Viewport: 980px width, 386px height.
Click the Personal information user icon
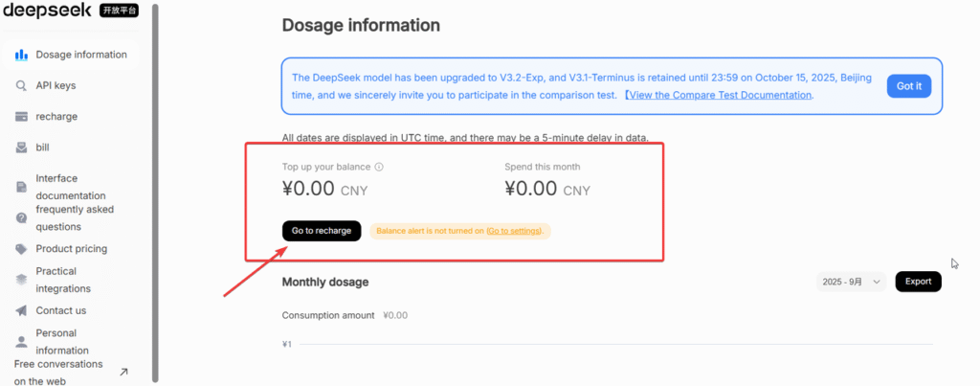21,341
